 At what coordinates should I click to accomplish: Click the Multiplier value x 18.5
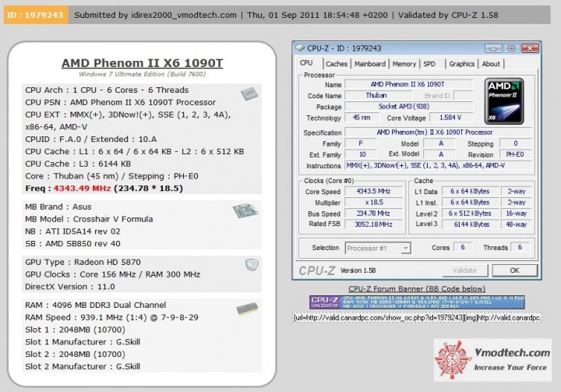373,203
